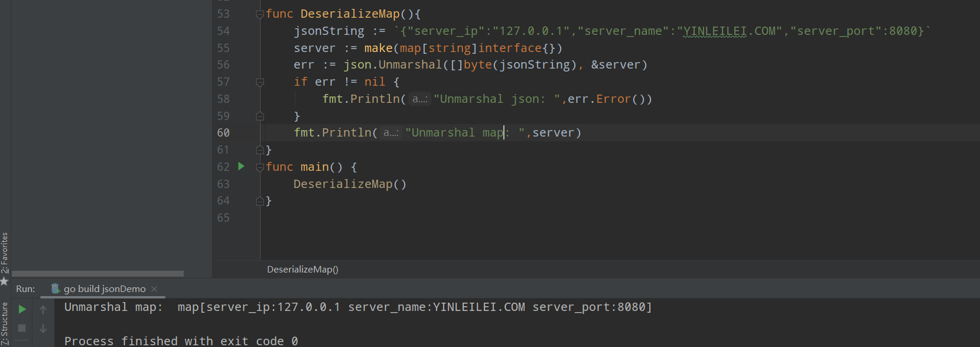Click json.Unmarshal call on line 56
Viewport: 980px width, 347px height.
[x=393, y=64]
